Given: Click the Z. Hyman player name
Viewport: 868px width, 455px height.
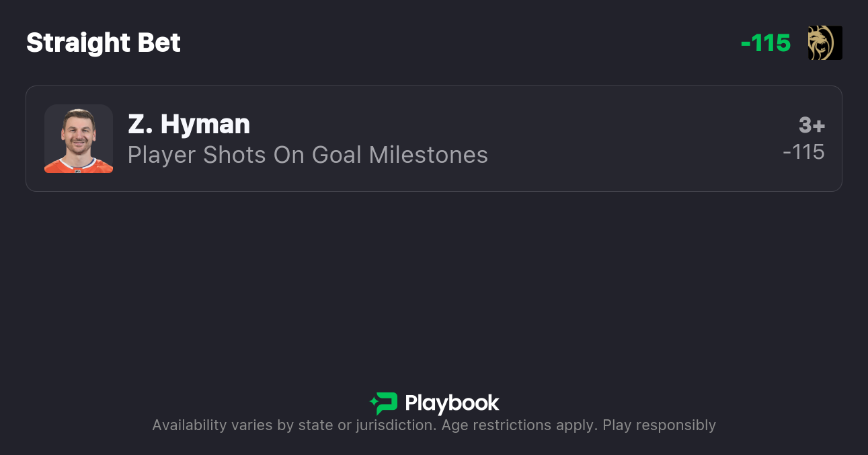Looking at the screenshot, I should point(189,124).
